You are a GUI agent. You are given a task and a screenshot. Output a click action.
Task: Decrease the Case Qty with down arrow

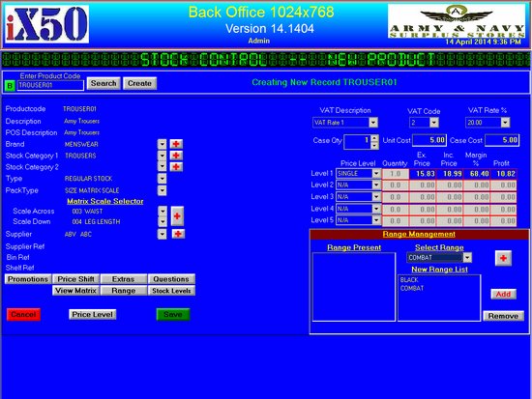374,146
